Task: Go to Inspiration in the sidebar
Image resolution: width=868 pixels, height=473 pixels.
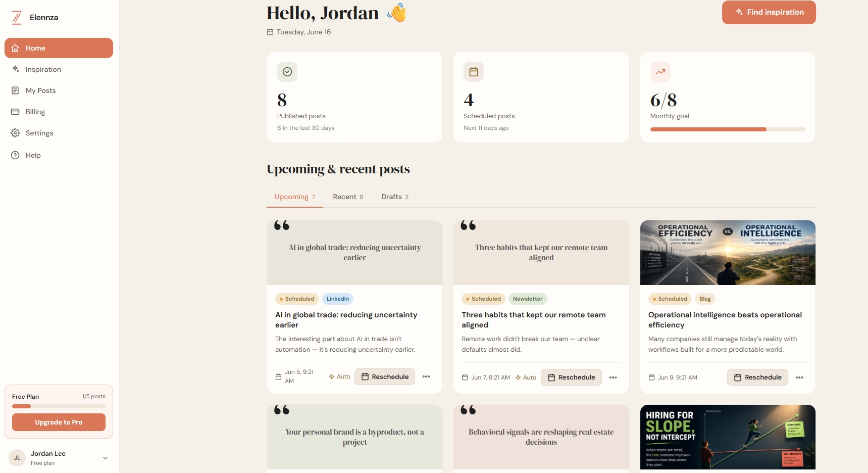Action: [59, 69]
